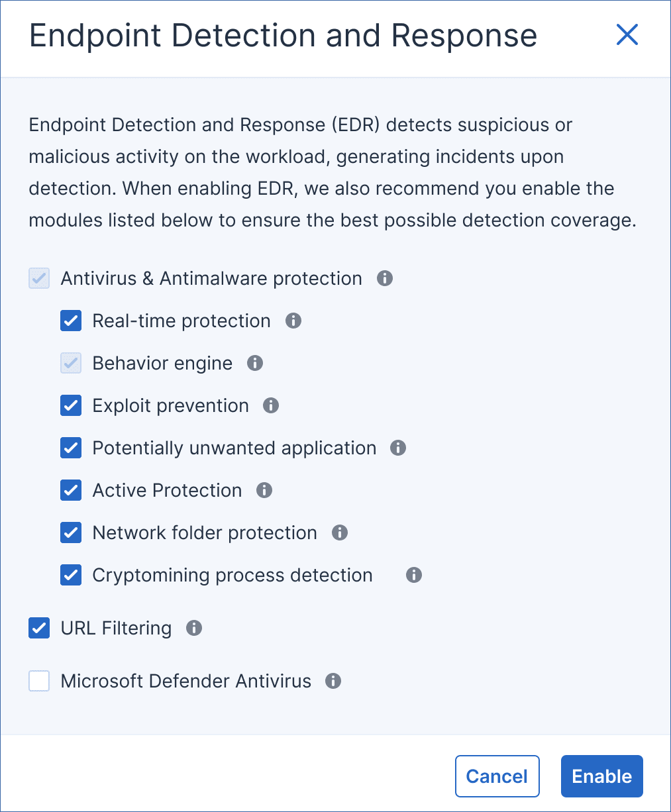The width and height of the screenshot is (671, 812).
Task: Uncheck the Exploit prevention checkbox
Action: [71, 405]
